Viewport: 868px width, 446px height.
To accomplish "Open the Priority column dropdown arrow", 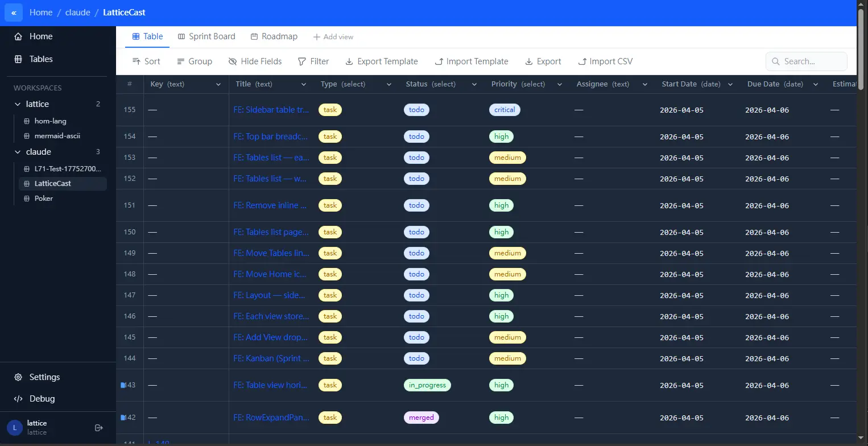I will click(560, 84).
